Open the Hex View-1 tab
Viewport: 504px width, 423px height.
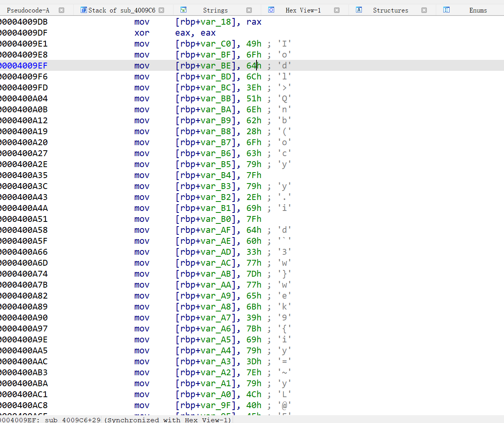pos(303,10)
